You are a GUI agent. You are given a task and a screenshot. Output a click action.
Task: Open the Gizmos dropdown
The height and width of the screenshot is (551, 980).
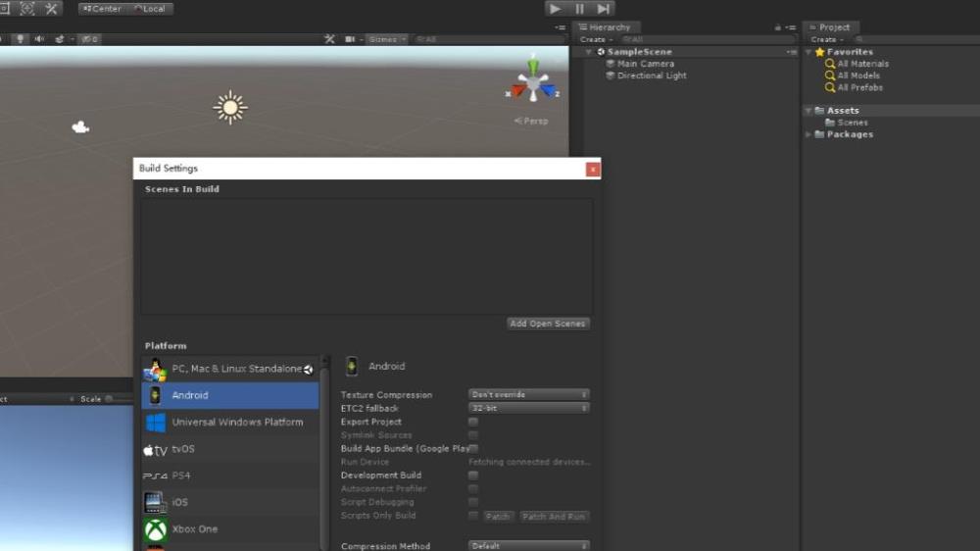point(387,39)
